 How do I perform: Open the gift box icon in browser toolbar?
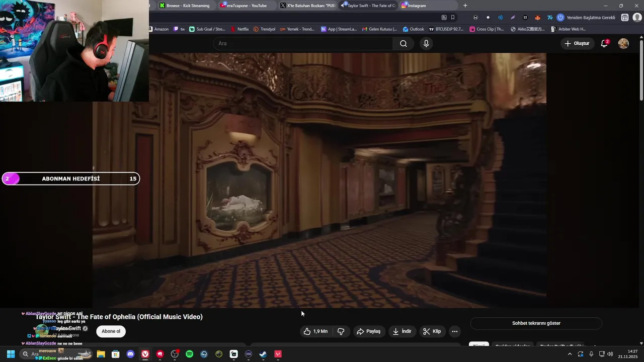click(x=624, y=17)
